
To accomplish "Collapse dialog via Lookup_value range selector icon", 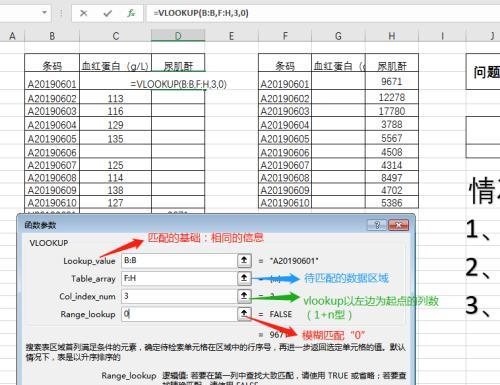I will (x=244, y=260).
